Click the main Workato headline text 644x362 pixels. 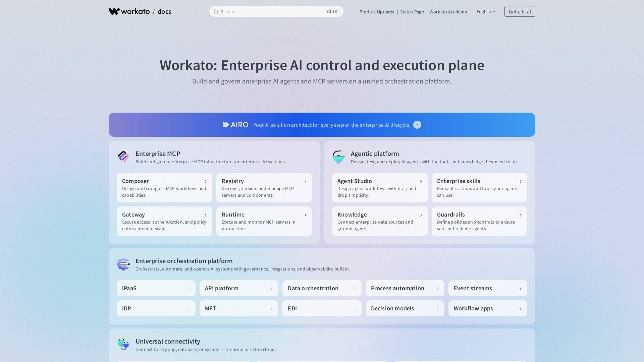[322, 65]
